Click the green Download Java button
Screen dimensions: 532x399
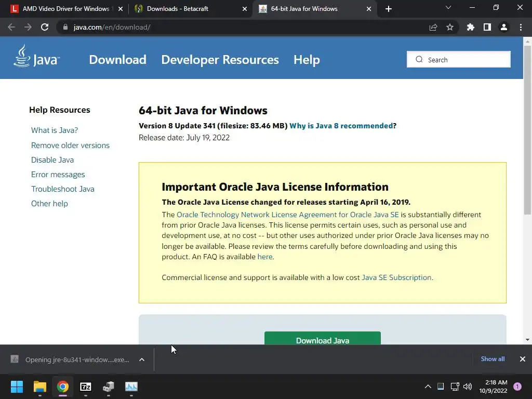pos(322,338)
